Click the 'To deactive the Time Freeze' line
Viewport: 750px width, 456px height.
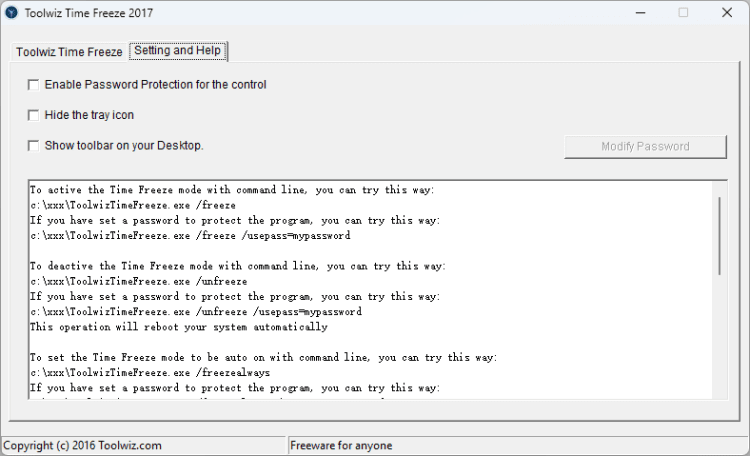point(237,266)
